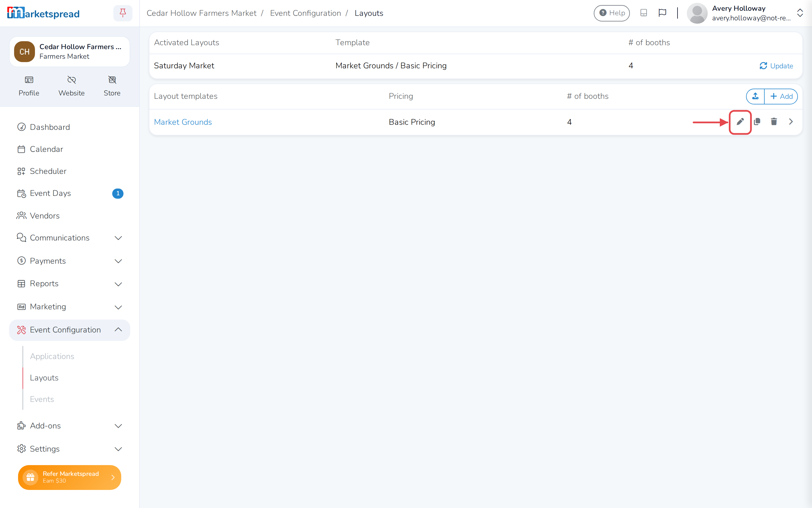Viewport: 812px width, 508px height.
Task: Open the Market Grounds link
Action: 183,122
